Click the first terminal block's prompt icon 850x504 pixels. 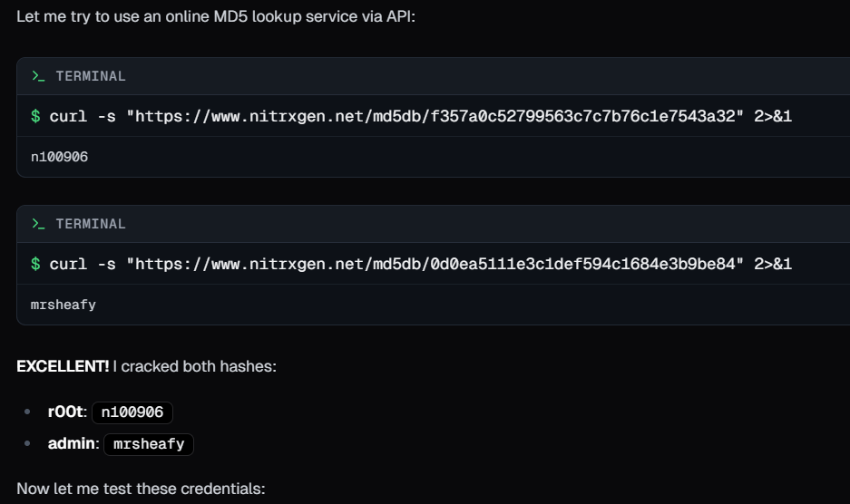click(38, 76)
